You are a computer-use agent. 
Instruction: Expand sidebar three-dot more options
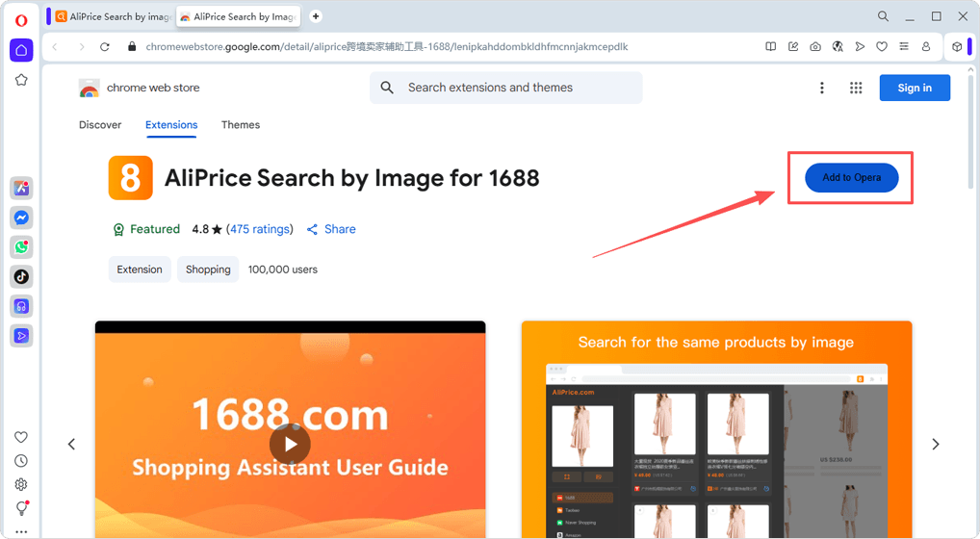point(21,530)
